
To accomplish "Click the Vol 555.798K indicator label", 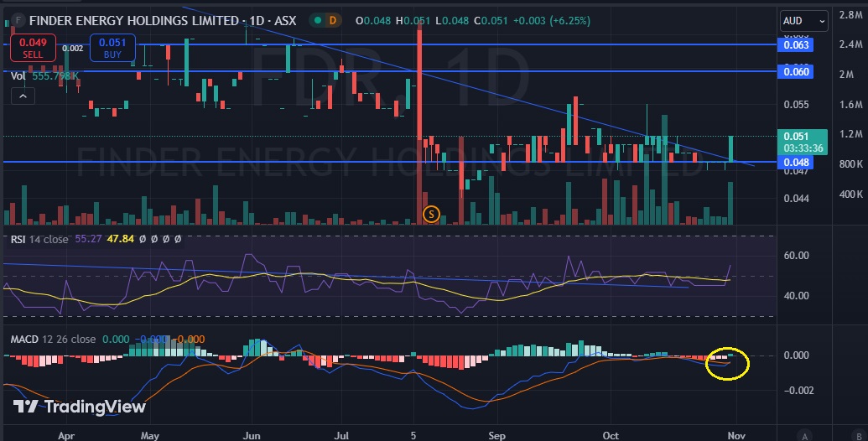I will [x=44, y=75].
